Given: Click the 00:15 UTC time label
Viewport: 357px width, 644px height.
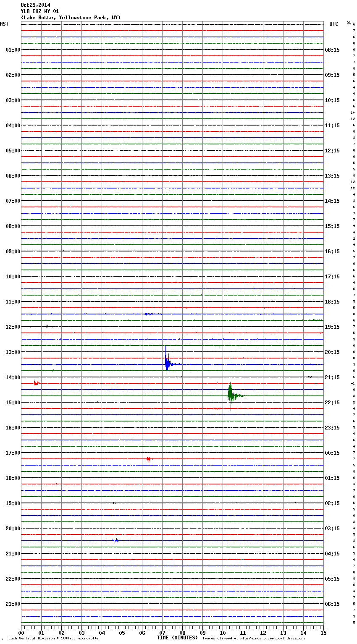Looking at the screenshot, I should coord(332,453).
